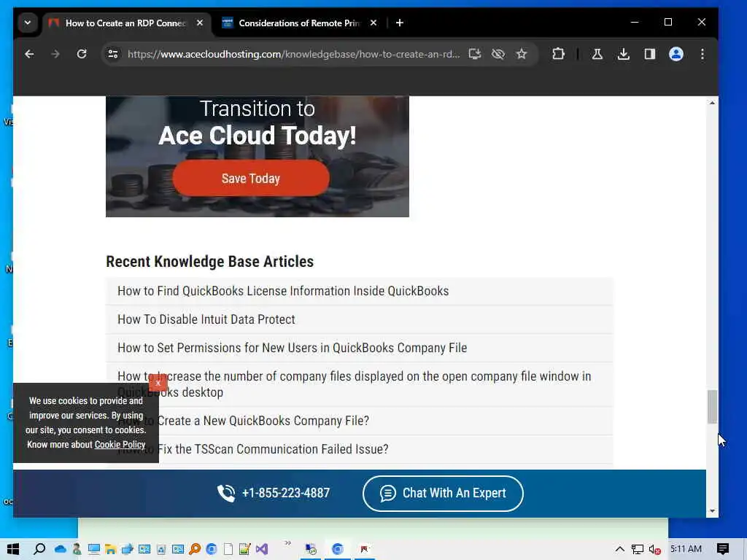Open the Windows Start menu

coord(13,549)
